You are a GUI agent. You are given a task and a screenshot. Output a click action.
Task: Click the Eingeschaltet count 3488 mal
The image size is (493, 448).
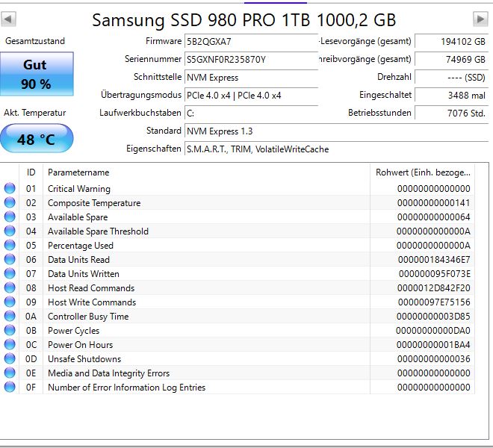[x=451, y=96]
